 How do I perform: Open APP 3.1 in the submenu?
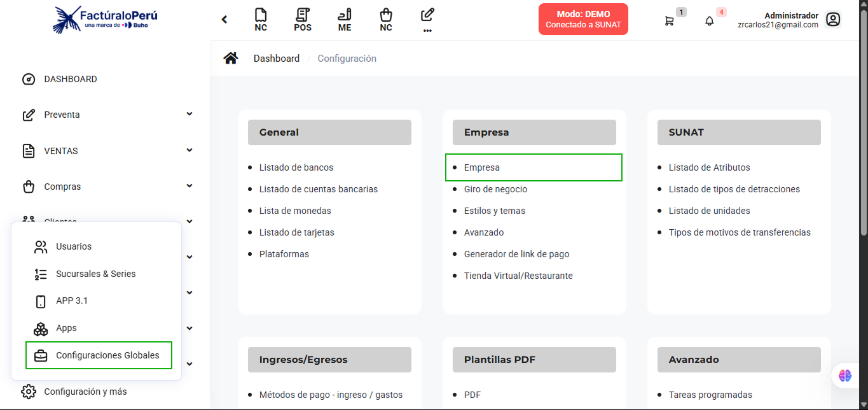coord(73,300)
